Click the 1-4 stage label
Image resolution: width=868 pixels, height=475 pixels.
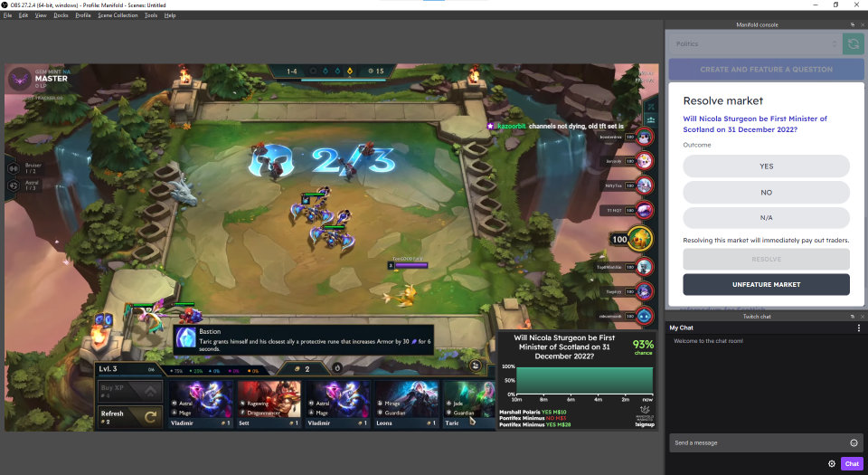point(292,71)
